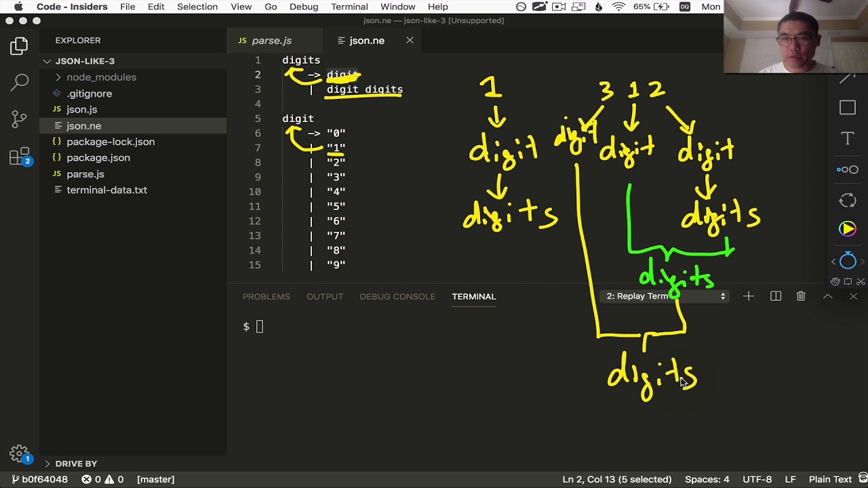Select the rectangle drawing tool

848,108
